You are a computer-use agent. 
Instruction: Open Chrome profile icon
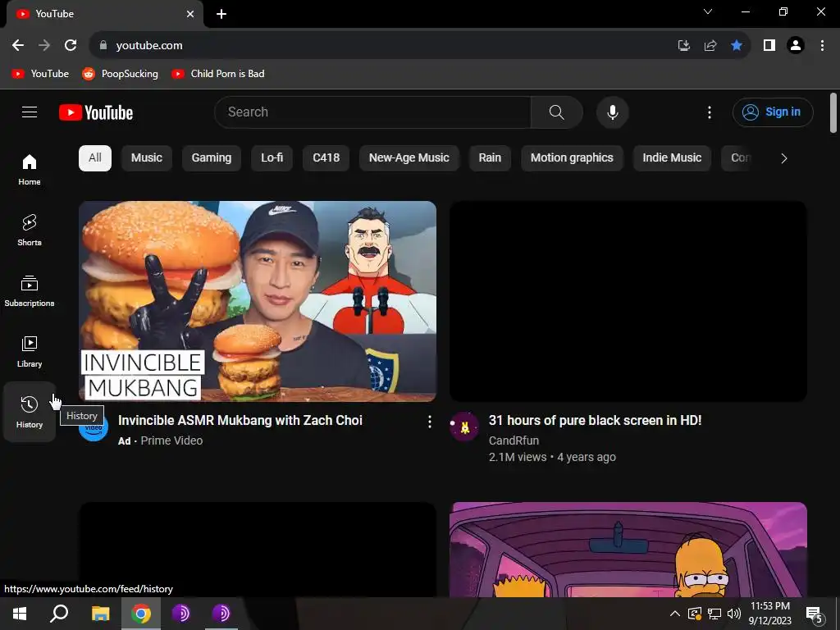(796, 45)
